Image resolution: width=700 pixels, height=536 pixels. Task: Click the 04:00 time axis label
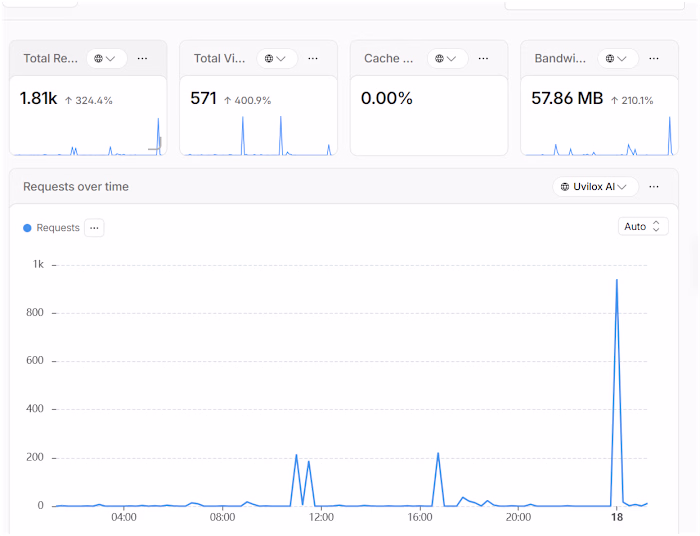tap(124, 517)
